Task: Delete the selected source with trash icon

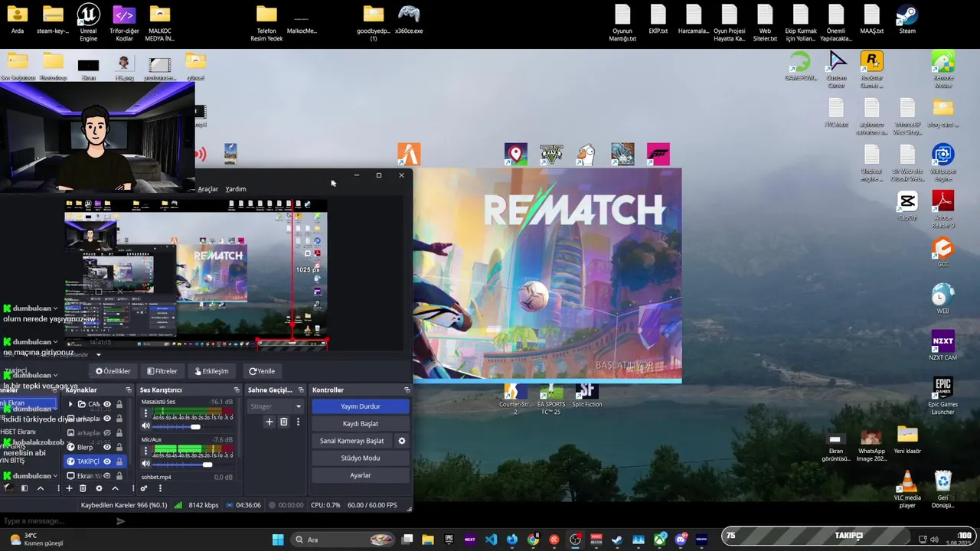Action: [83, 488]
